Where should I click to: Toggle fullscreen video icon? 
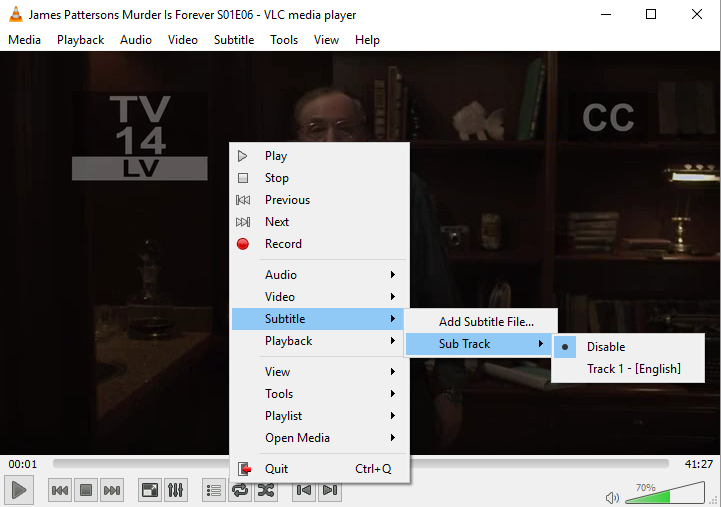click(149, 490)
